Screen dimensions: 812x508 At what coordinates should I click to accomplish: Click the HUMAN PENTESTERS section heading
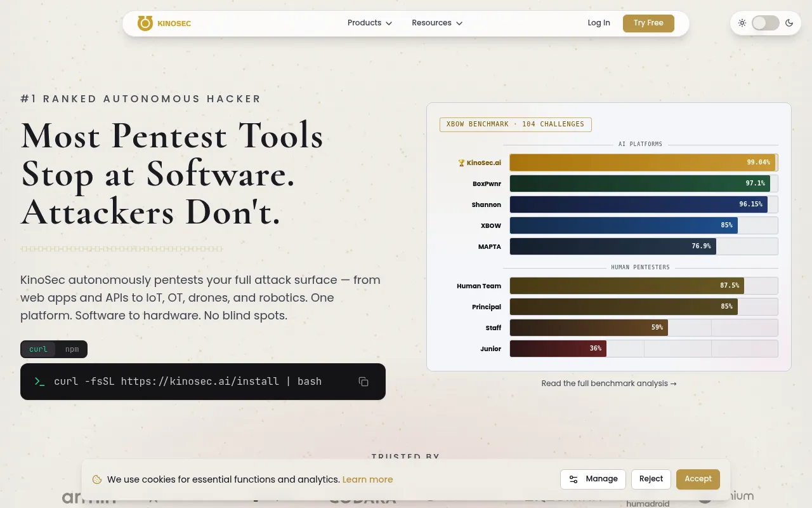[x=641, y=267]
